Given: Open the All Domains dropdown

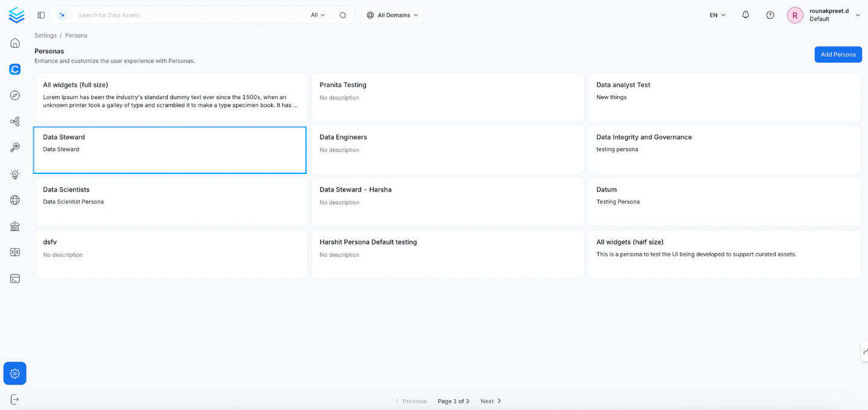Looking at the screenshot, I should (x=392, y=15).
